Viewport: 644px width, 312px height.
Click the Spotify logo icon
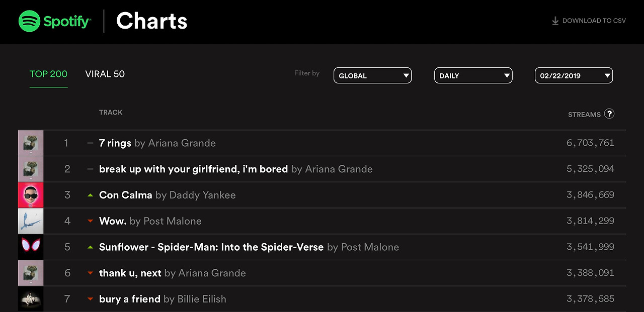[29, 21]
